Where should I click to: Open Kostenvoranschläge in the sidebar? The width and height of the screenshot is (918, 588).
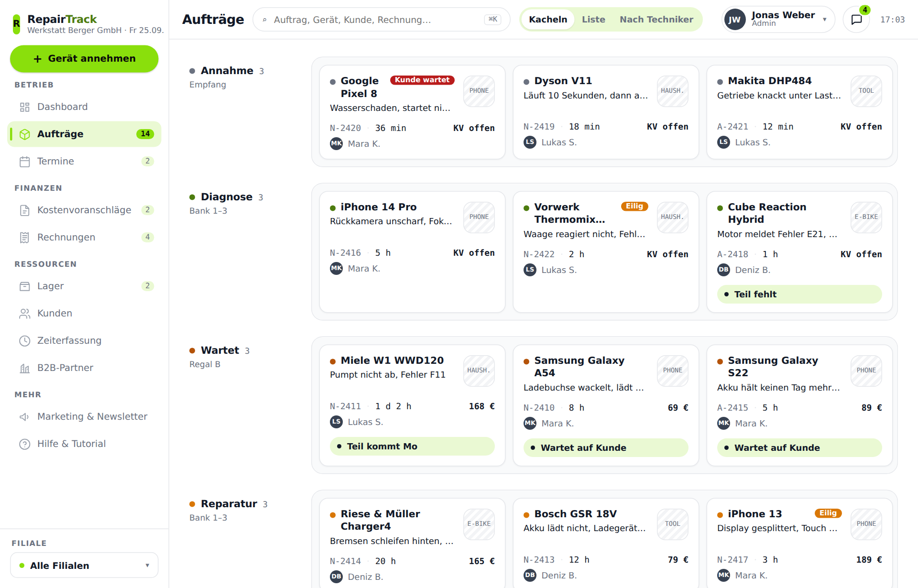(84, 210)
